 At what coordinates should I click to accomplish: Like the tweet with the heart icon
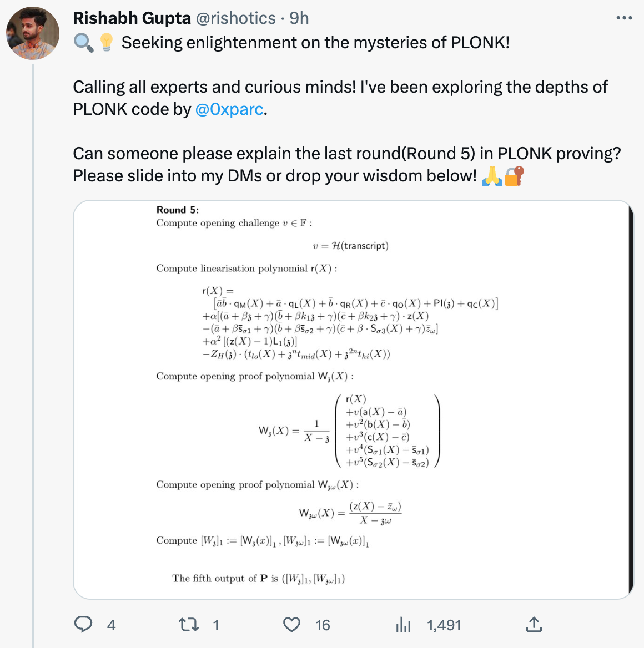point(291,625)
